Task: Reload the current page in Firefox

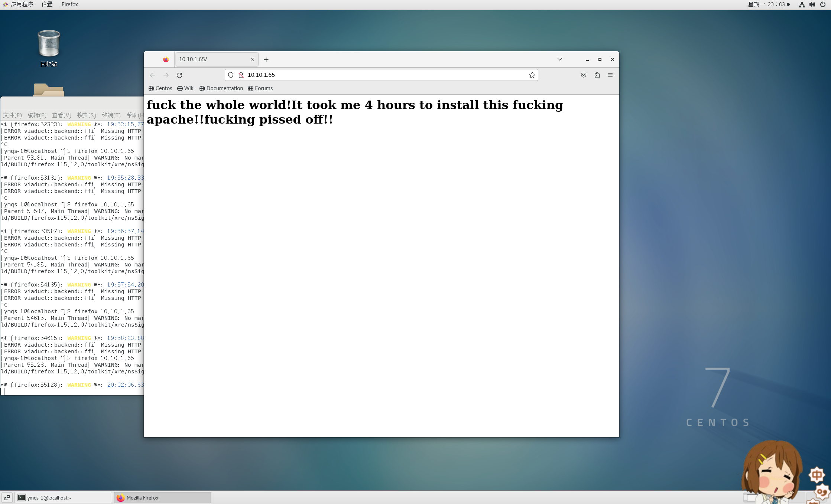Action: (179, 75)
